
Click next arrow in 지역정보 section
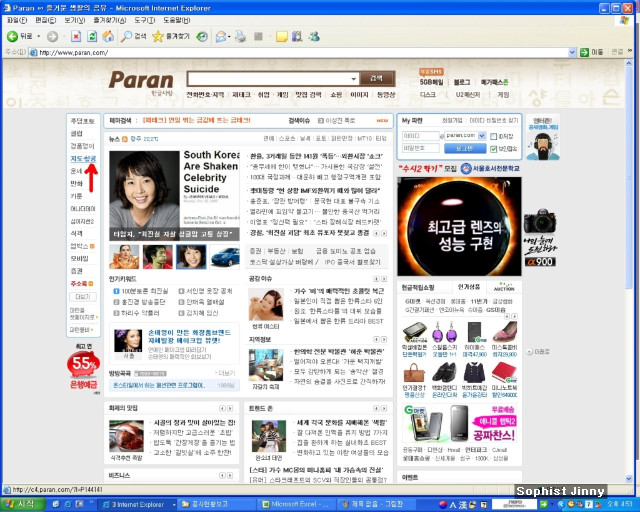(384, 339)
